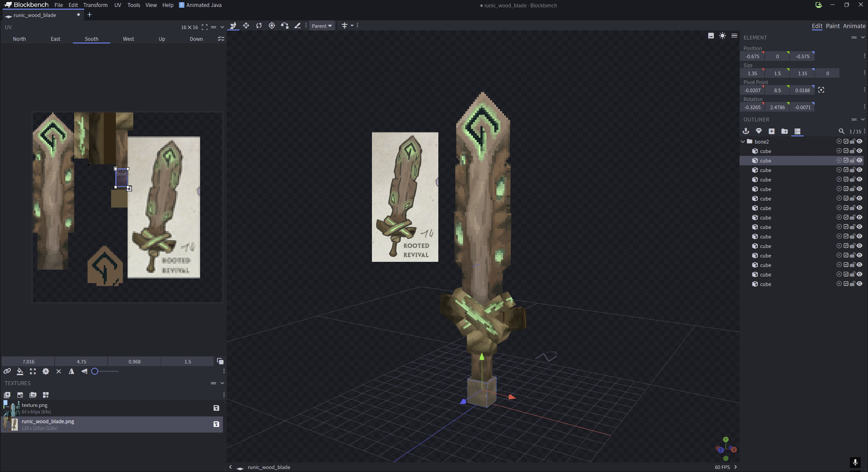Screen dimensions: 868x472
Task: Open the dropdown arrow next to the plus-cross tool
Action: pos(352,26)
